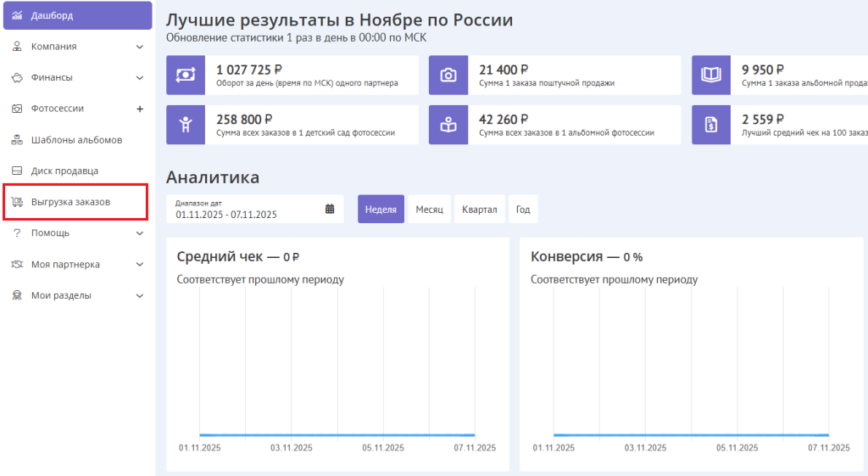Click the receipt icon beside 2 559 ₽

coord(710,125)
